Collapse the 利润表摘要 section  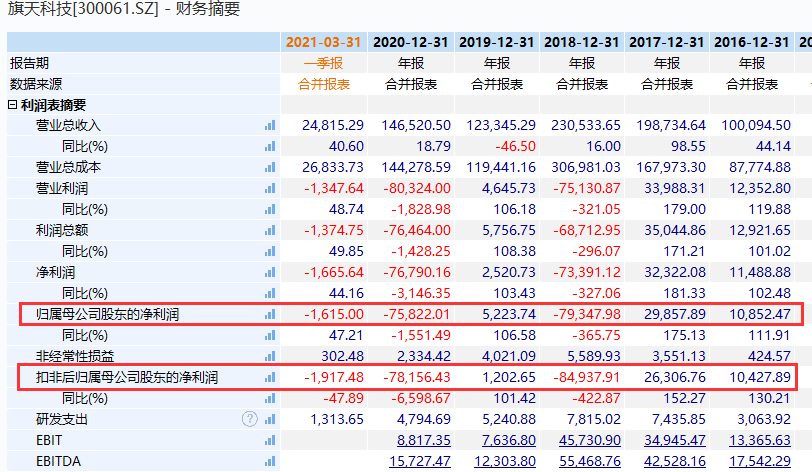(13, 105)
